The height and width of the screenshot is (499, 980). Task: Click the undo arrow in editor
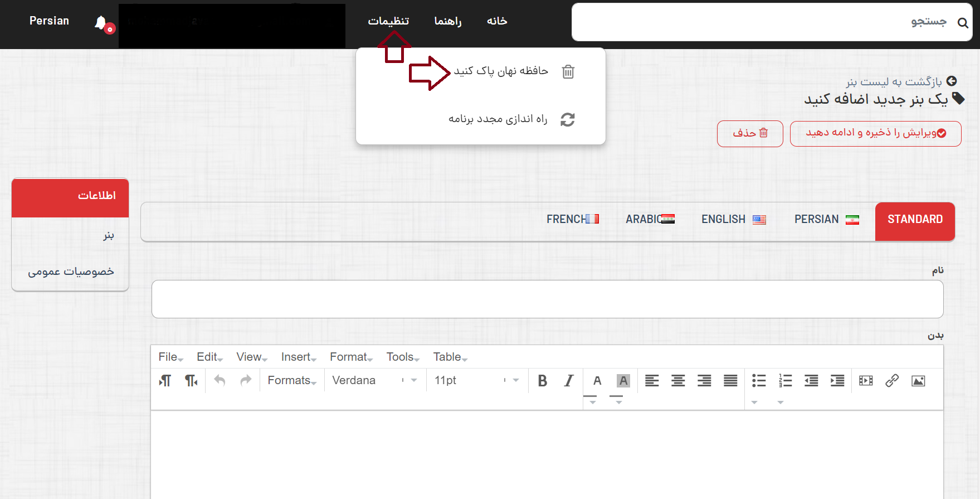[x=220, y=381]
